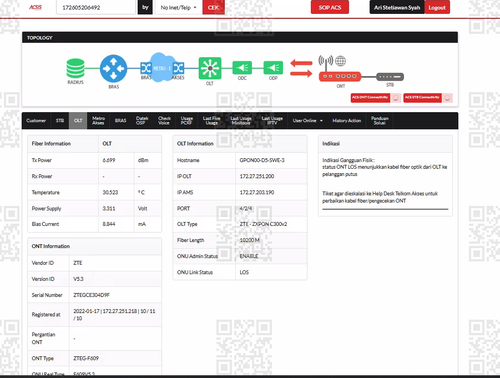This screenshot has height=378, width=500.
Task: Open the Usage PCRF tab
Action: (x=187, y=121)
